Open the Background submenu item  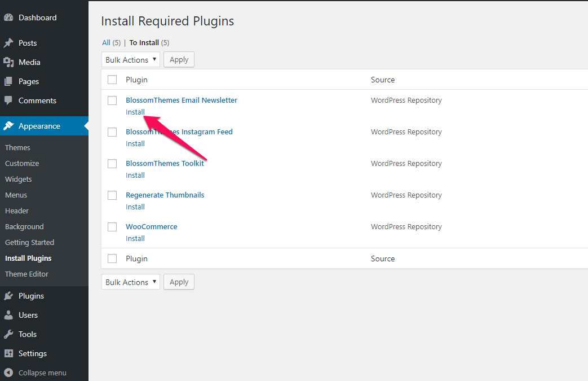coord(24,227)
